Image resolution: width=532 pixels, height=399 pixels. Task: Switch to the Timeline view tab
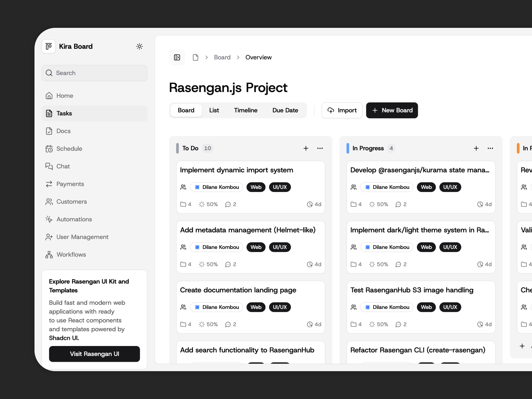tap(246, 110)
